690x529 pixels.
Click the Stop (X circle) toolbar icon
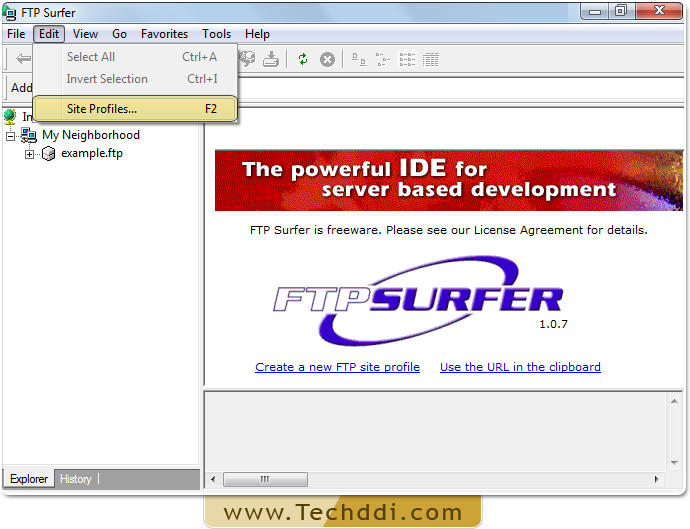tap(327, 59)
